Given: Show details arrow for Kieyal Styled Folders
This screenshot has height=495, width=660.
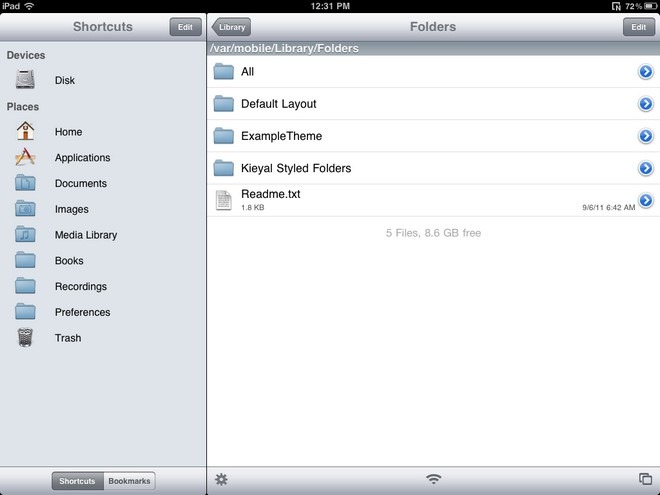Looking at the screenshot, I should pos(645,168).
